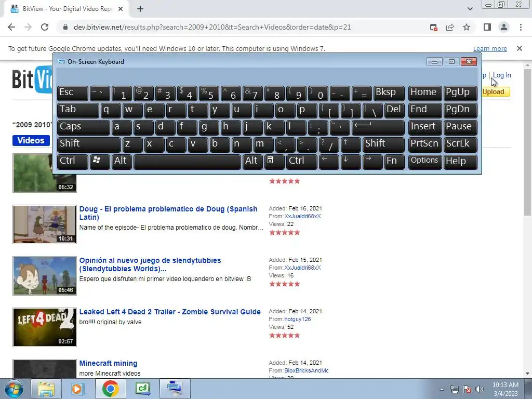Visit uploader hotguy126 profile
Image resolution: width=532 pixels, height=399 pixels.
298,320
